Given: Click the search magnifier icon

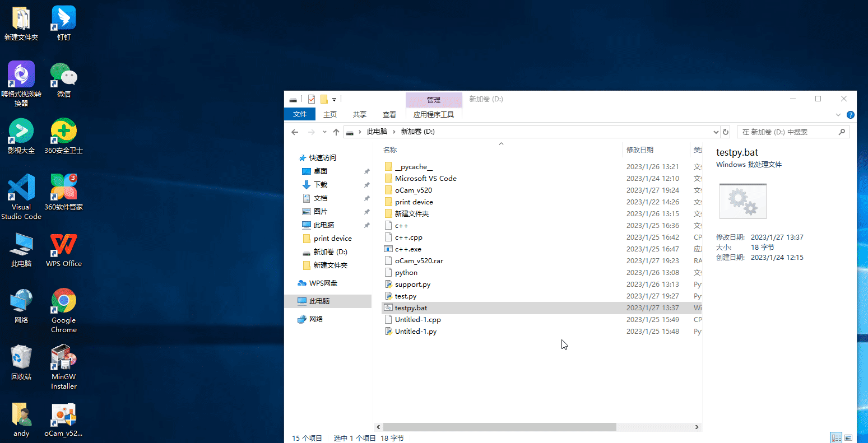Looking at the screenshot, I should point(842,132).
